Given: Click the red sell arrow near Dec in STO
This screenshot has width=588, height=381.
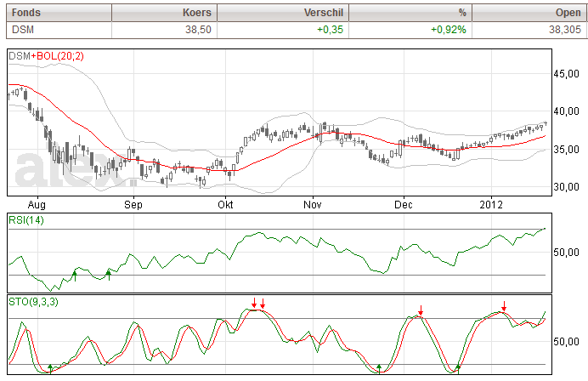Looking at the screenshot, I should (x=421, y=310).
